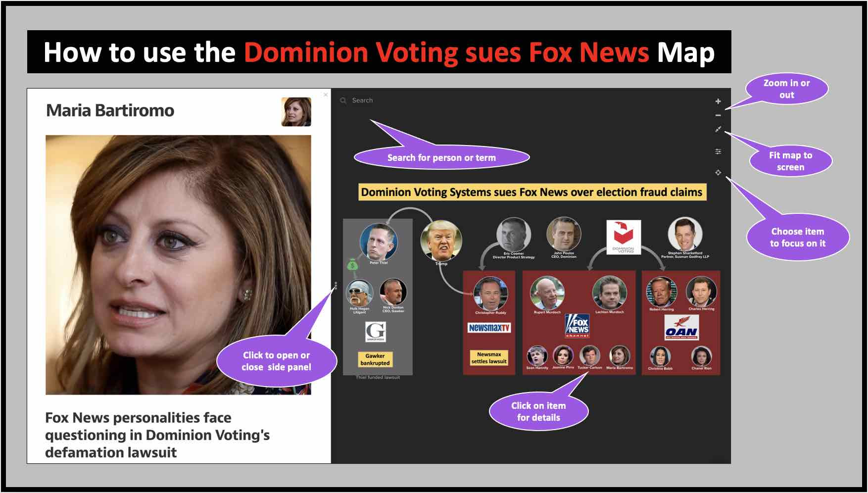Click the Thiel funded lawsuit caption
The width and height of the screenshot is (868, 493).
point(378,378)
